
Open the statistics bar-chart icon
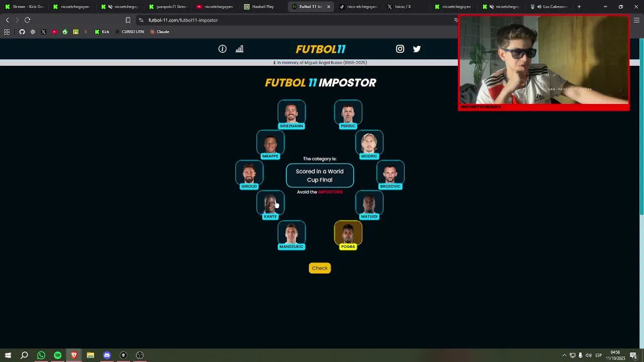[239, 49]
